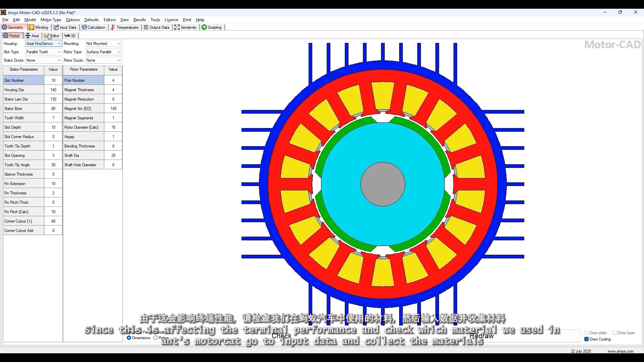Open the Defaults menu
644x362 pixels.
[x=92, y=19]
